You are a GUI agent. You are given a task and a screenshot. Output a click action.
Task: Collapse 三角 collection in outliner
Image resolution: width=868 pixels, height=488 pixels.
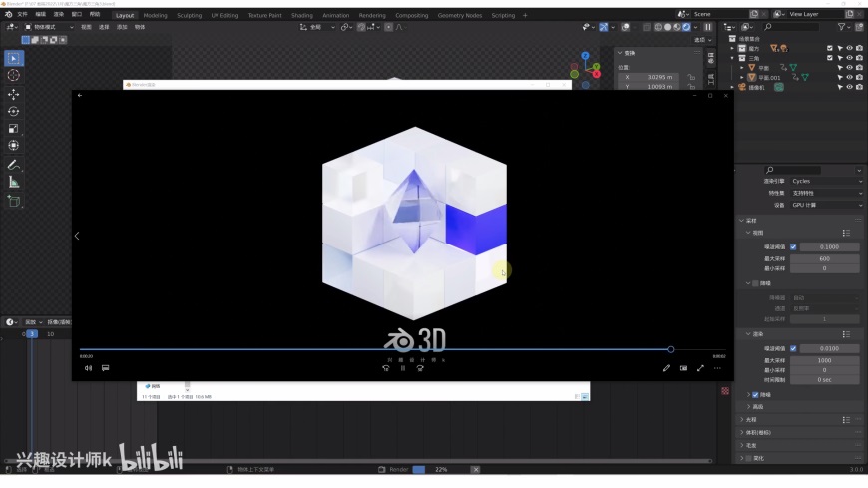click(x=733, y=58)
